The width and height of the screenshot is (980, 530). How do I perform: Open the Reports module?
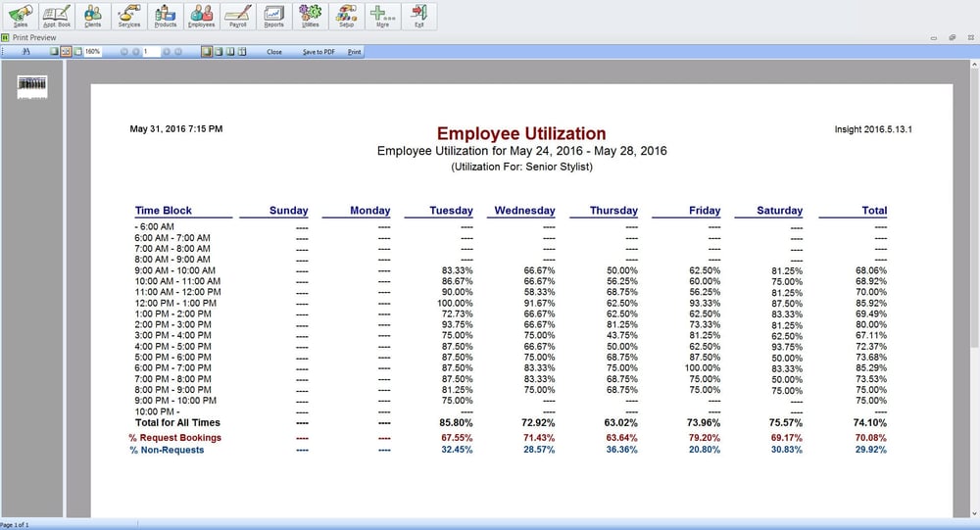(x=273, y=16)
